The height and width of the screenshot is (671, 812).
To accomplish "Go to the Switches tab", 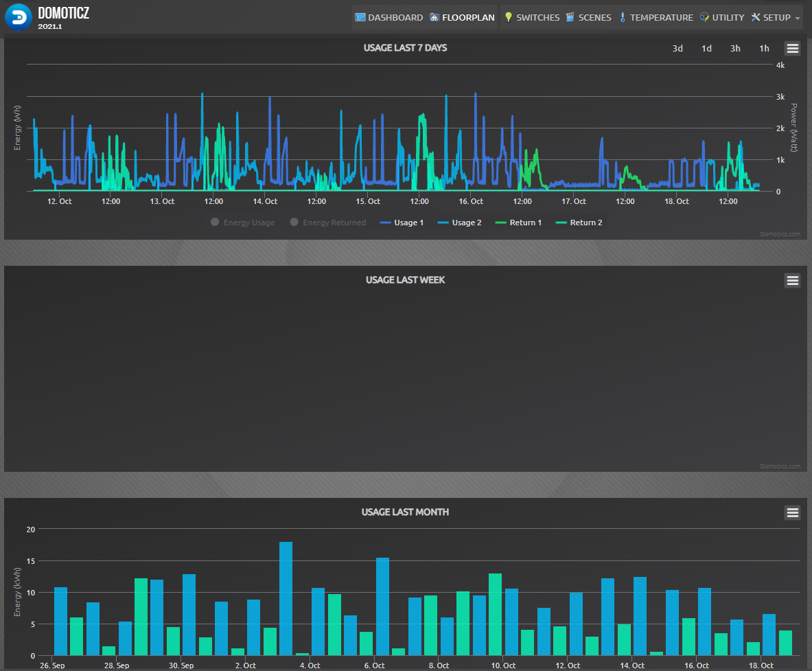I will pos(532,18).
